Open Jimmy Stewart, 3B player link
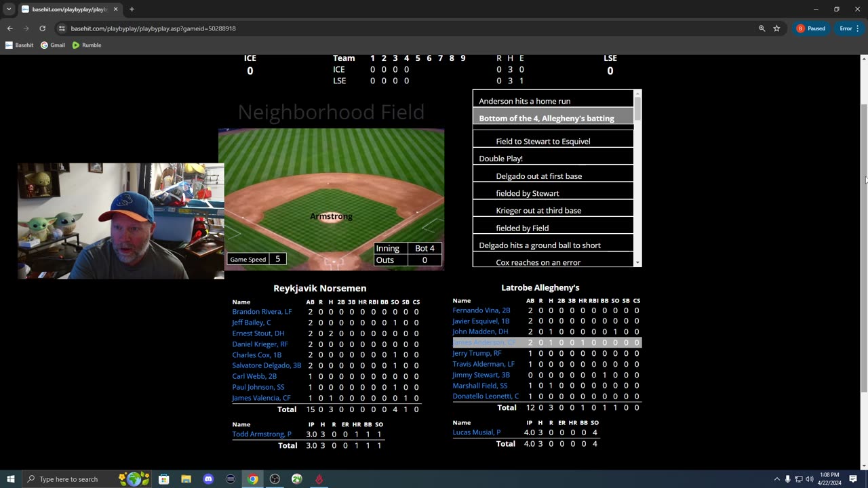The image size is (868, 488). pyautogui.click(x=481, y=375)
